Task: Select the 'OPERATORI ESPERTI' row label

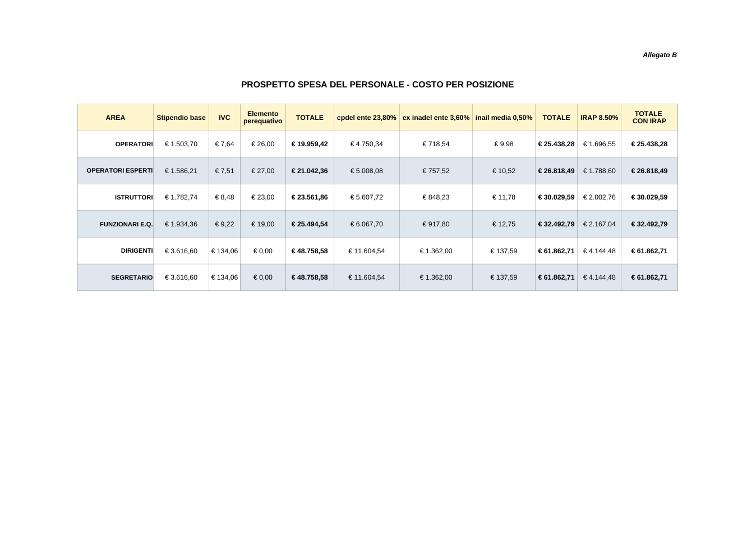Action: [x=119, y=171]
